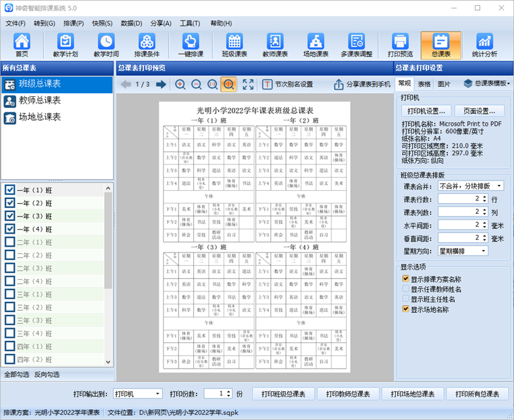This screenshot has width=514, height=420.
Task: Click 页面设置... button
Action: click(479, 111)
